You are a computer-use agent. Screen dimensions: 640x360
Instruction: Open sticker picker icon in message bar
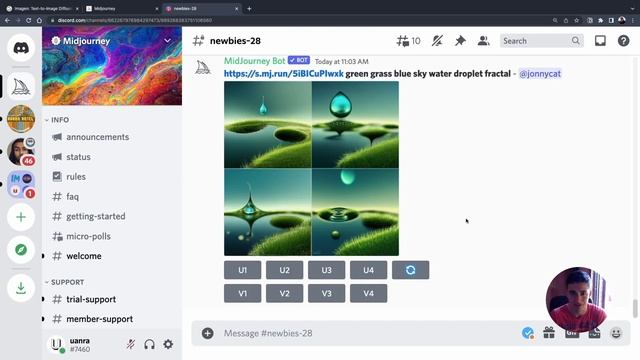594,333
